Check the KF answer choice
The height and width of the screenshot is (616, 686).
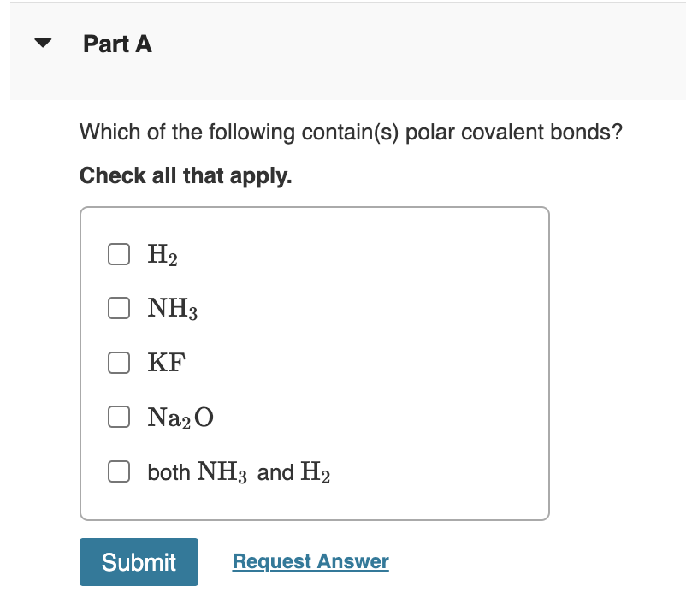118,363
